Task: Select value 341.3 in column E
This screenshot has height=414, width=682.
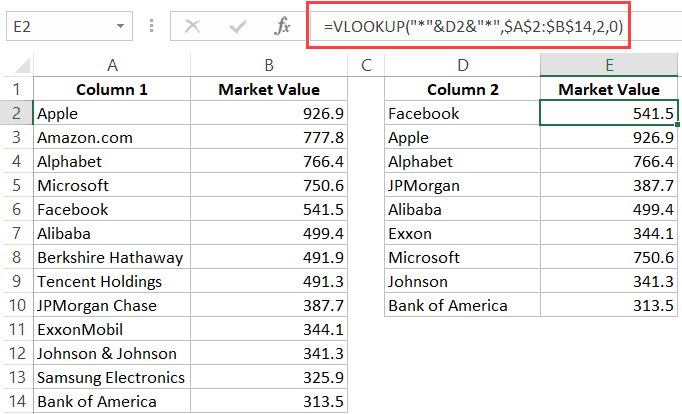Action: [x=609, y=281]
